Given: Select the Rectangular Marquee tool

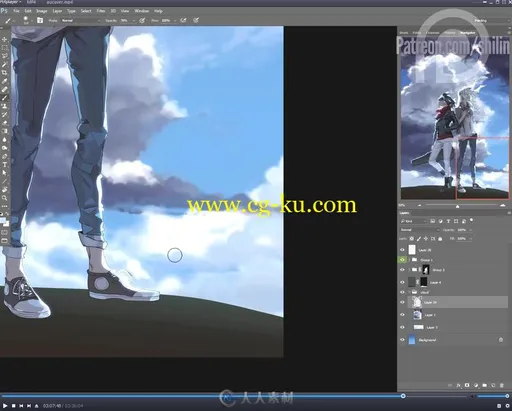Looking at the screenshot, I should (x=5, y=48).
